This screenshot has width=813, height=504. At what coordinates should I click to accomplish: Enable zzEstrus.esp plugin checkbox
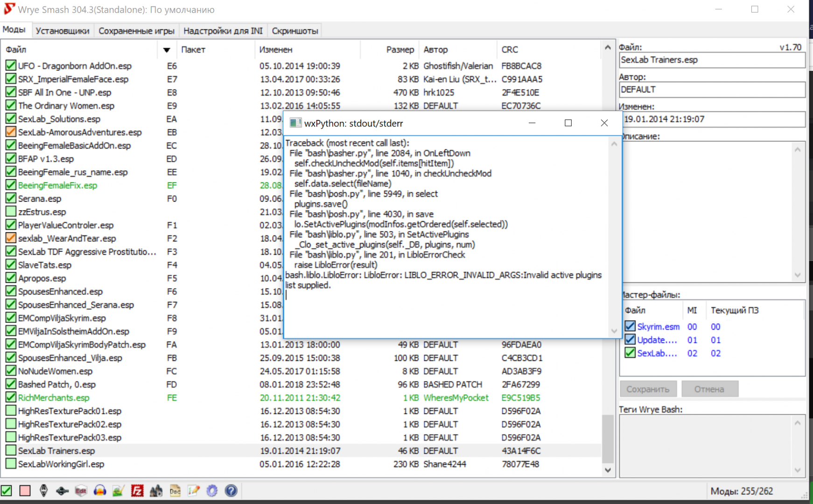pos(11,211)
